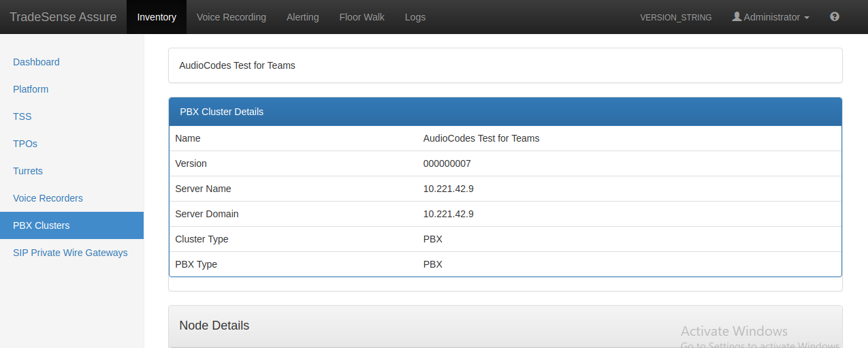This screenshot has width=868, height=348.
Task: Go to the Alerting tab
Action: (x=303, y=17)
